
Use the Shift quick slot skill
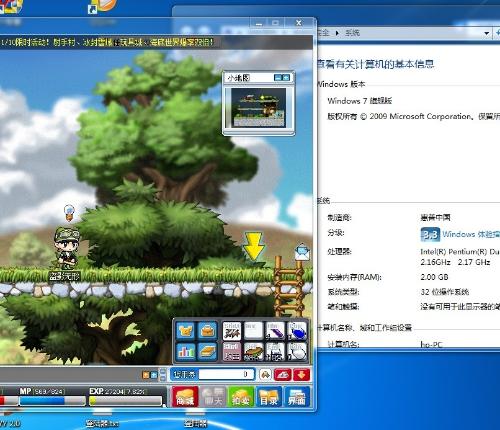232,331
